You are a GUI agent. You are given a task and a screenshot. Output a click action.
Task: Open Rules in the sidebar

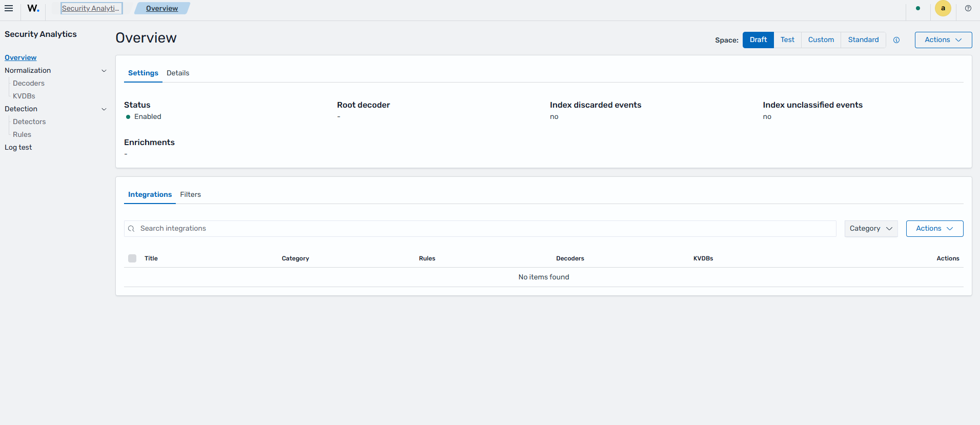click(x=22, y=135)
